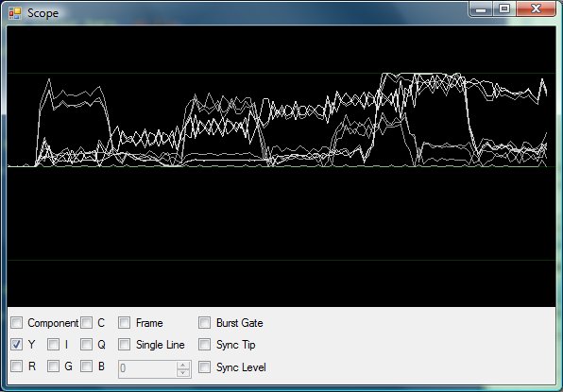Minimize the Scope window
The width and height of the screenshot is (563, 392).
tap(481, 9)
